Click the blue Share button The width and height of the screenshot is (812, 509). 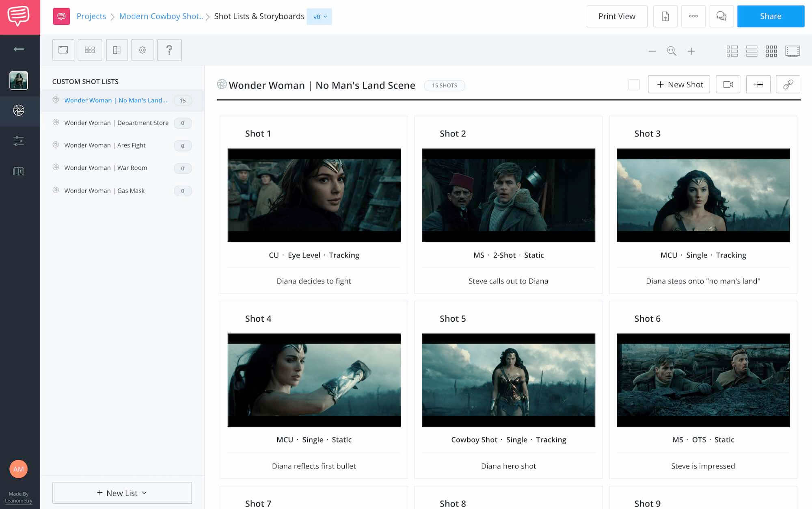(770, 16)
